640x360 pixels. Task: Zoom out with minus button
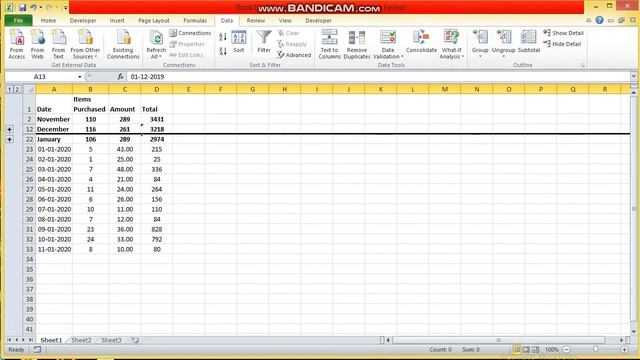[x=567, y=350]
